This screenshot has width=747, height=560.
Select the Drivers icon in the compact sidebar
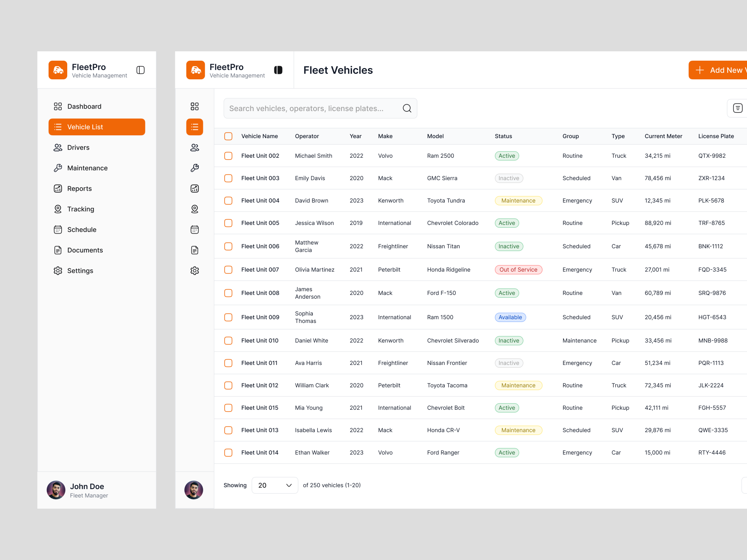click(195, 147)
